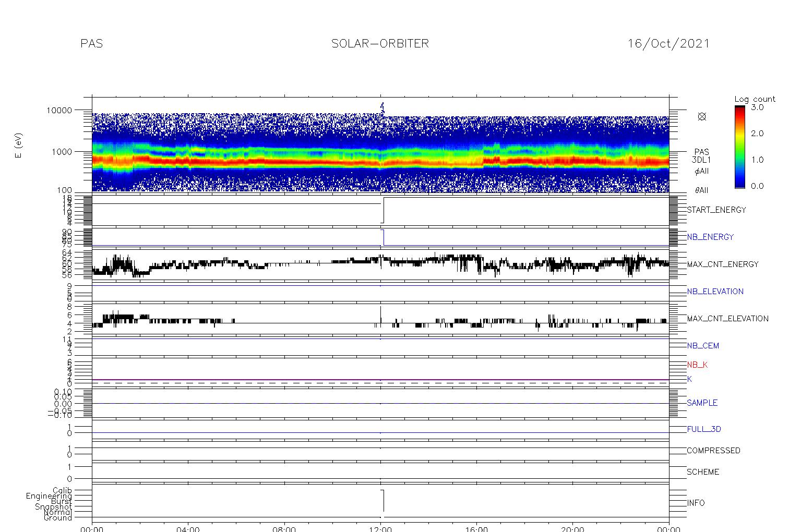
Task: Click the 'Ground' mode label
Action: click(57, 518)
